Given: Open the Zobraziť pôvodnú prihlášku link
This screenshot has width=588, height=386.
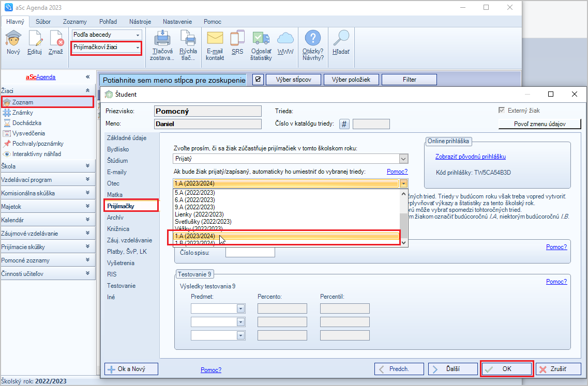Looking at the screenshot, I should (x=471, y=157).
